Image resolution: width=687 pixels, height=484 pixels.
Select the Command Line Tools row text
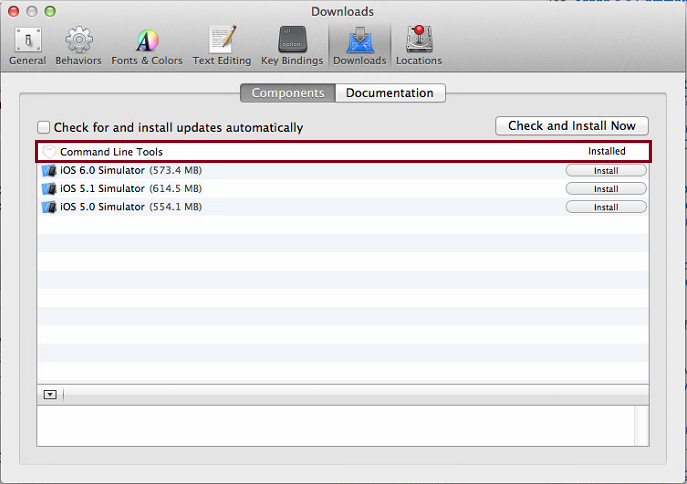pyautogui.click(x=111, y=152)
